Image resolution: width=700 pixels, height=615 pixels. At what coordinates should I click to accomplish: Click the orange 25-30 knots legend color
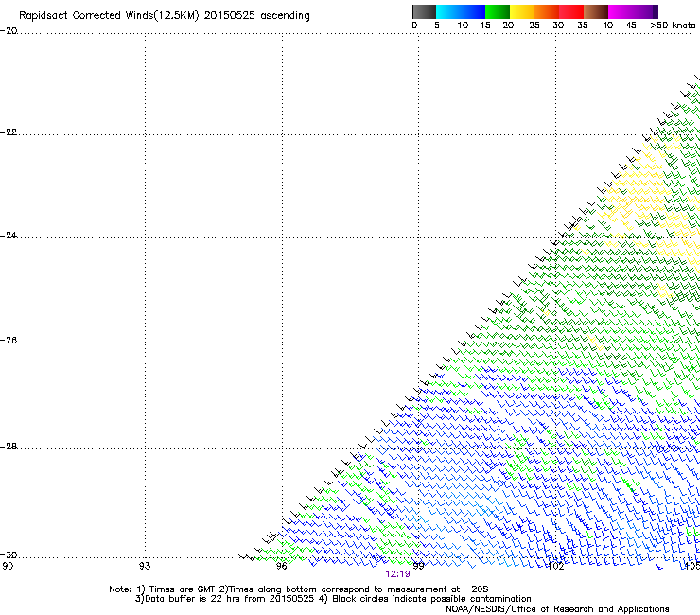pyautogui.click(x=547, y=11)
